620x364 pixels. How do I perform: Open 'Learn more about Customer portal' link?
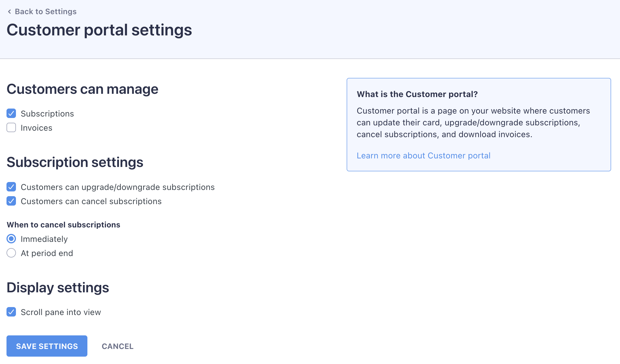423,155
